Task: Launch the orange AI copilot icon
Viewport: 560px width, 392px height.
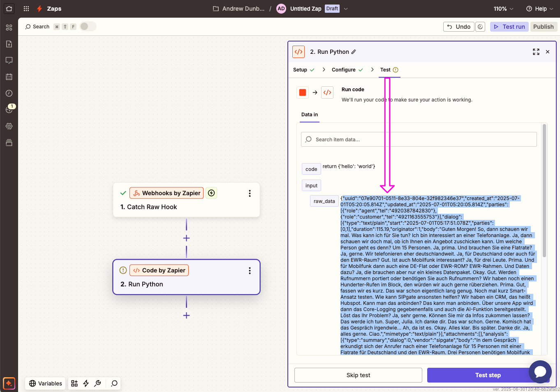Action: point(9,383)
